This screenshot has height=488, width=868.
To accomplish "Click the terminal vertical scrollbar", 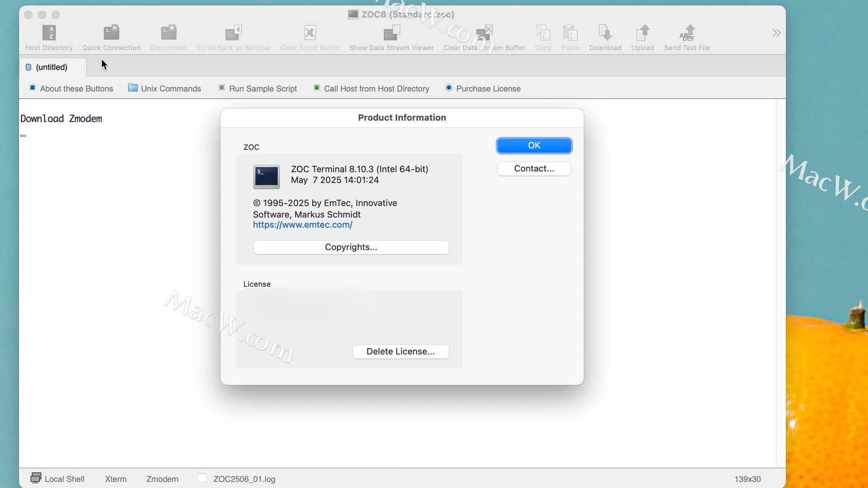I will click(781, 283).
